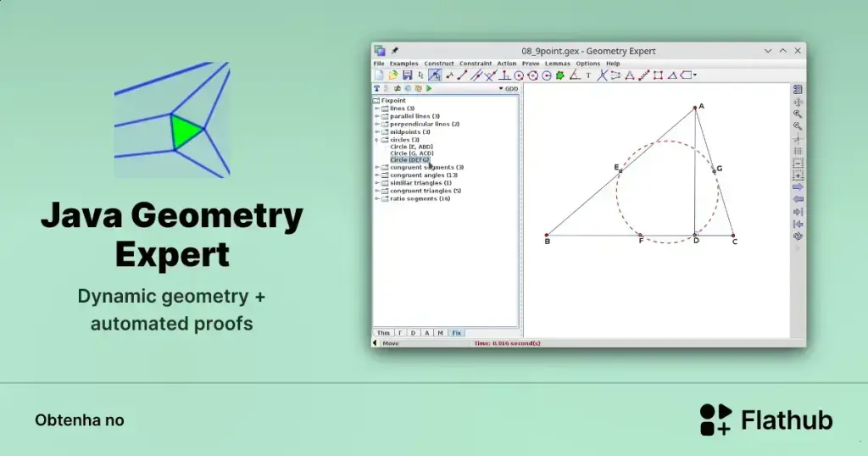868x456 pixels.
Task: Select the compass circle tool icon
Action: pos(547,75)
